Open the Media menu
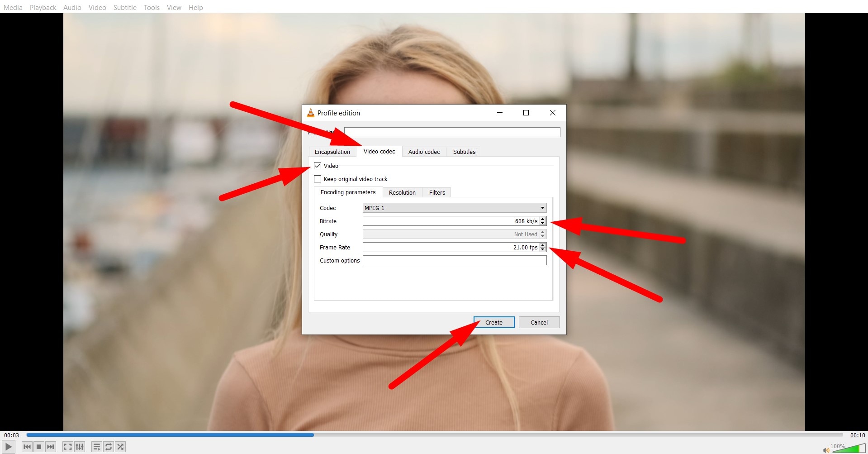The image size is (868, 454). tap(13, 7)
